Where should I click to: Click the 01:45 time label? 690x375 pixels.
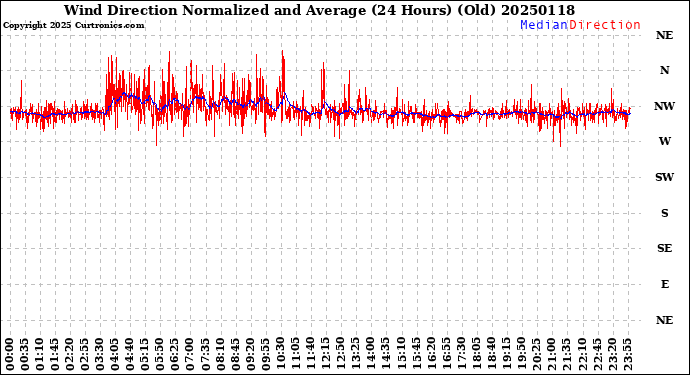pyautogui.click(x=55, y=354)
